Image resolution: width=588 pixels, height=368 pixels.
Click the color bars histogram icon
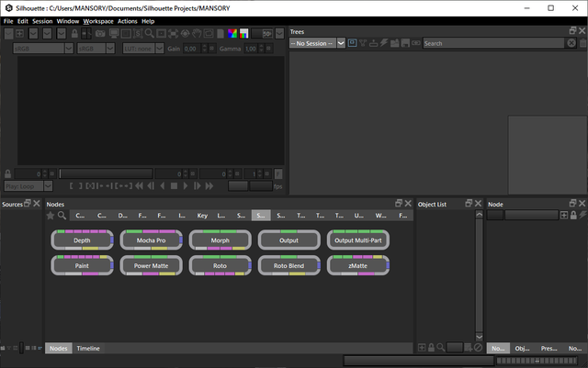(244, 33)
